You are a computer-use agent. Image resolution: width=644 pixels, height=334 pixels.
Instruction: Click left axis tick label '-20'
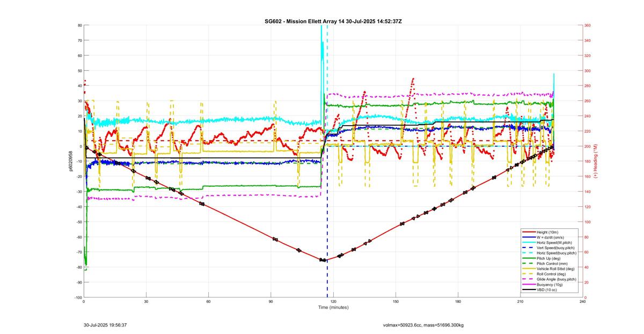point(79,177)
